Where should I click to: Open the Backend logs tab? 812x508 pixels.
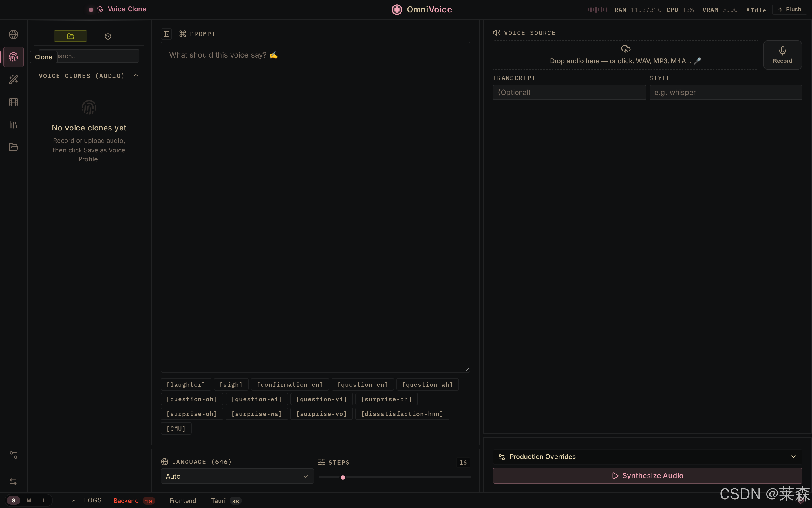[x=134, y=501]
